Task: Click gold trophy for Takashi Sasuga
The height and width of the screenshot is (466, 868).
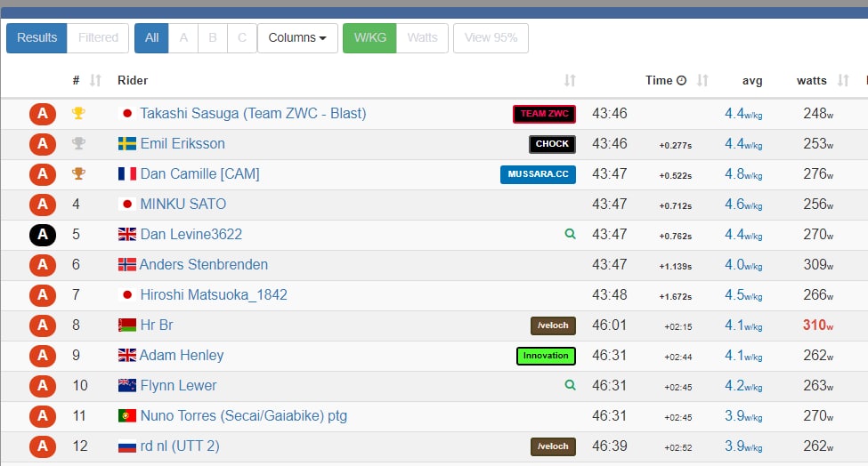Action: [x=78, y=113]
